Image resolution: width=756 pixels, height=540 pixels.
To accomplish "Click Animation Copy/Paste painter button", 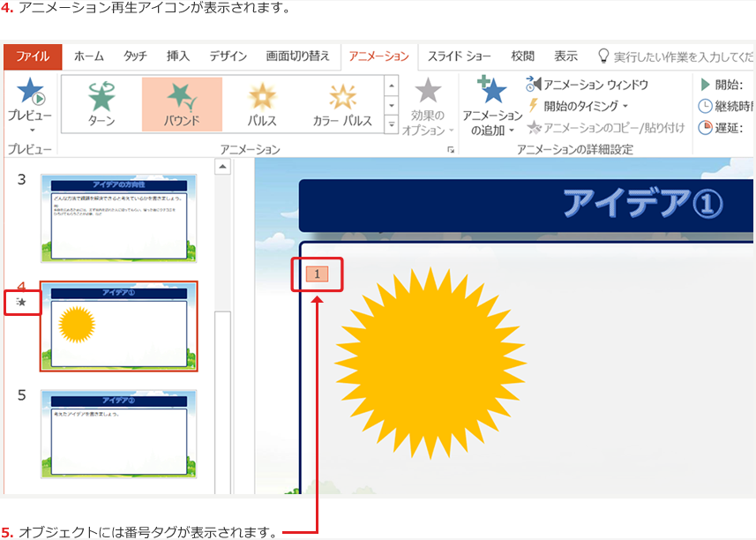I will [x=605, y=127].
